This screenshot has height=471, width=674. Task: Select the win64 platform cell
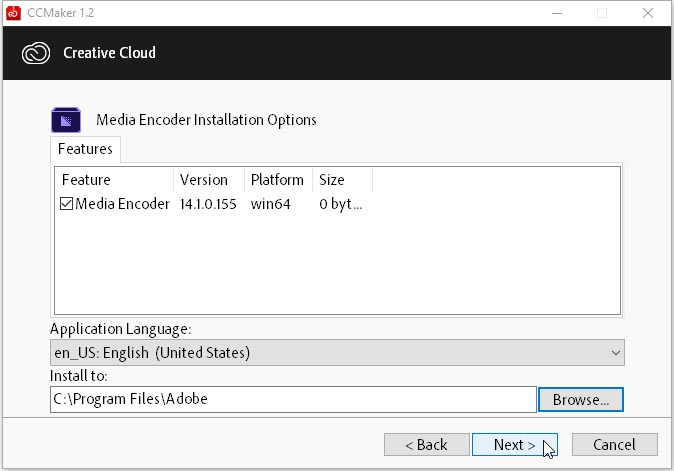tap(270, 204)
